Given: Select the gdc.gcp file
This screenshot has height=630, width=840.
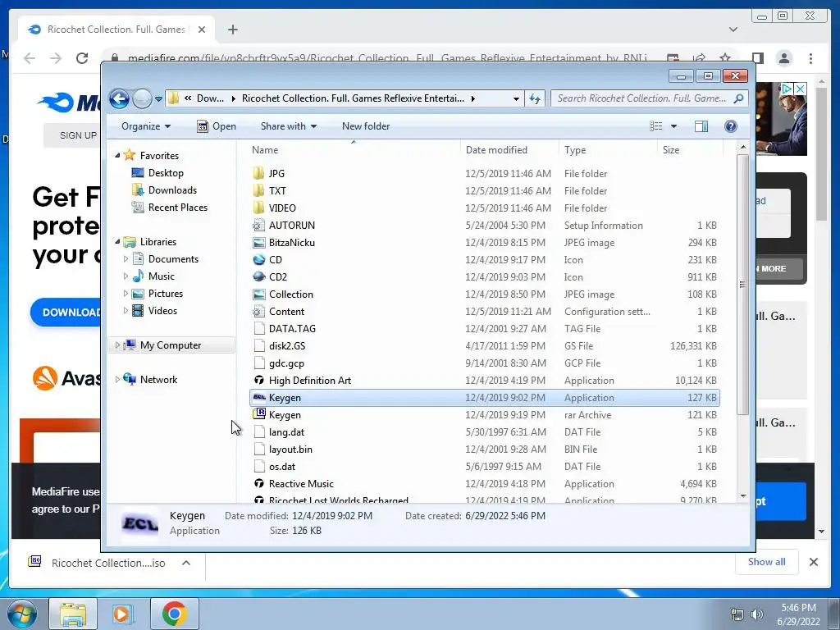Looking at the screenshot, I should 286,363.
